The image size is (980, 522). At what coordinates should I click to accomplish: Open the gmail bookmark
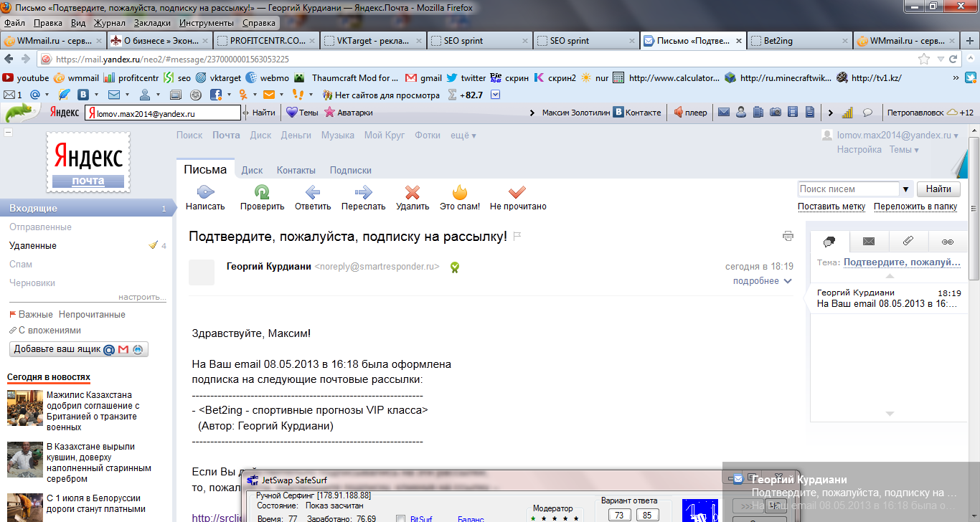coord(423,78)
